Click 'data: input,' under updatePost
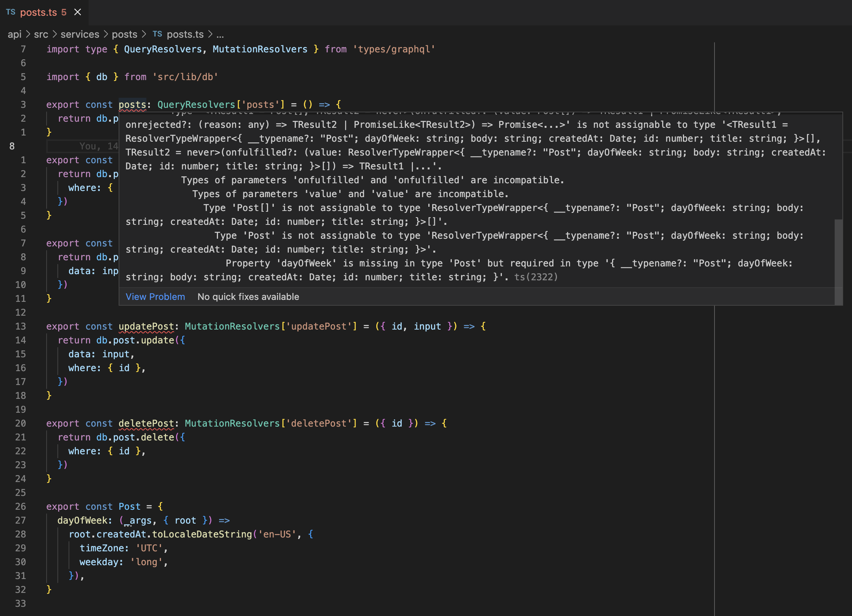The image size is (852, 616). [101, 354]
